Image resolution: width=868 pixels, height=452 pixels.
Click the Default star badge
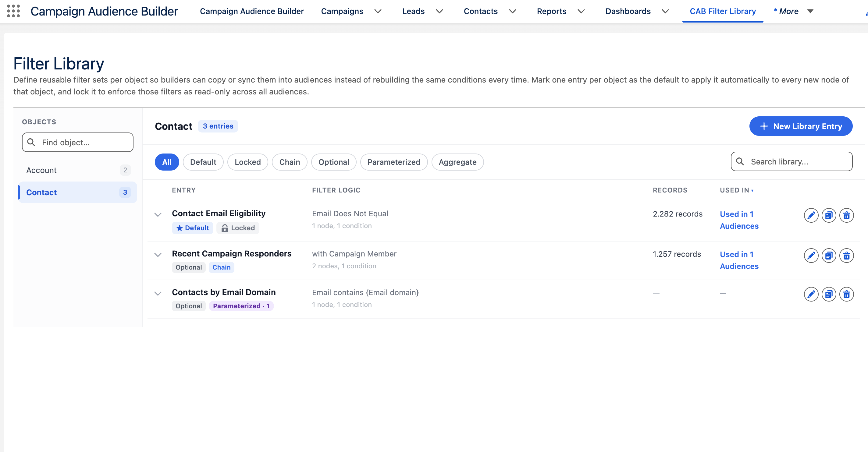pos(192,228)
